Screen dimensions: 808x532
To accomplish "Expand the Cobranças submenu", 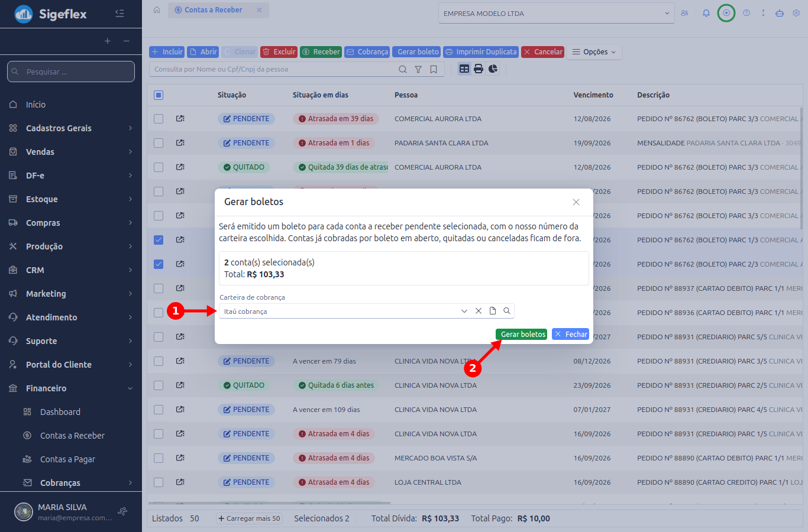I will click(x=71, y=483).
